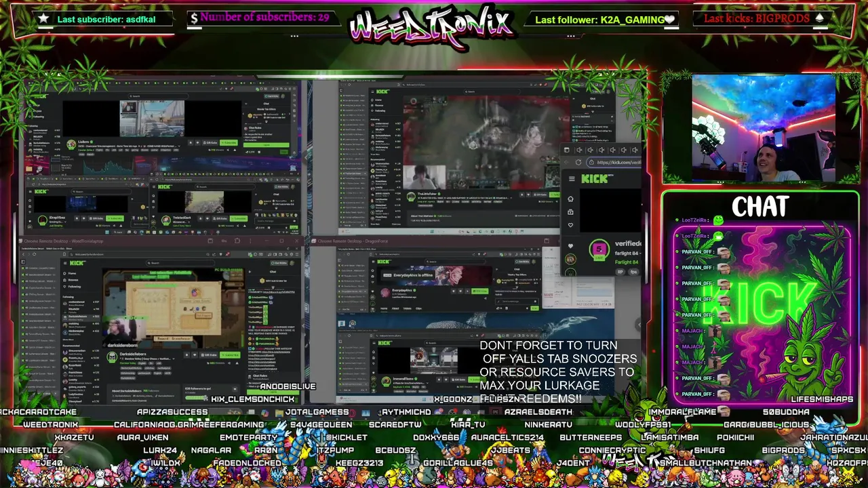Image resolution: width=868 pixels, height=488 pixels.
Task: Click ThatLittleFaker channel avatar below stream
Action: (411, 197)
